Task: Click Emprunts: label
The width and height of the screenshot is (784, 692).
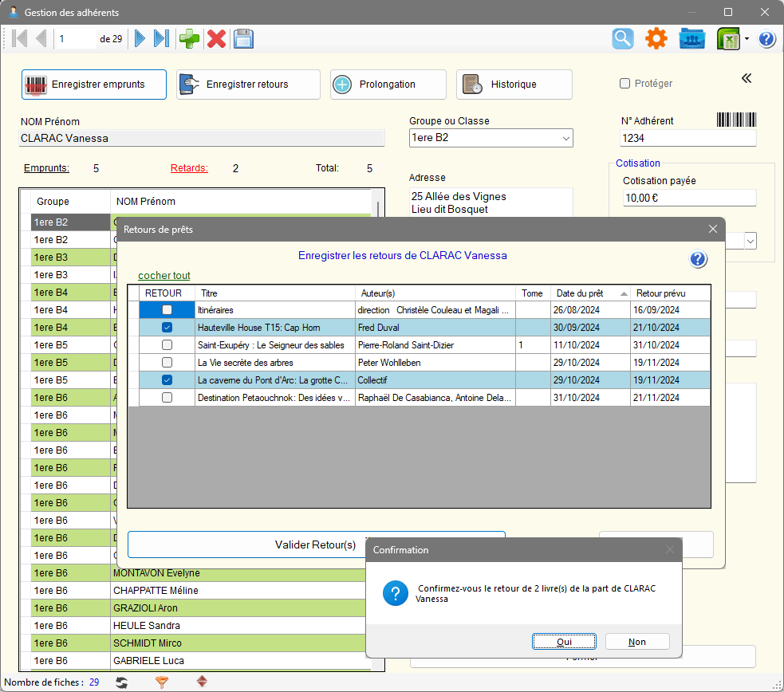Action: (46, 168)
